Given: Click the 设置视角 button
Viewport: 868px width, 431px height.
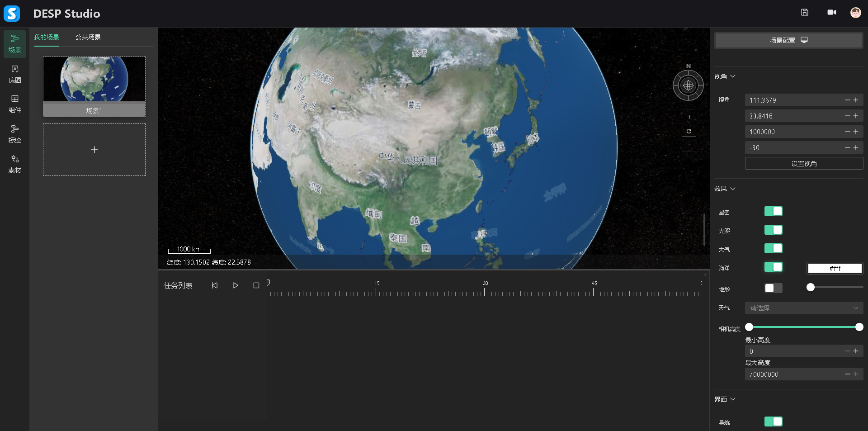Looking at the screenshot, I should 803,164.
